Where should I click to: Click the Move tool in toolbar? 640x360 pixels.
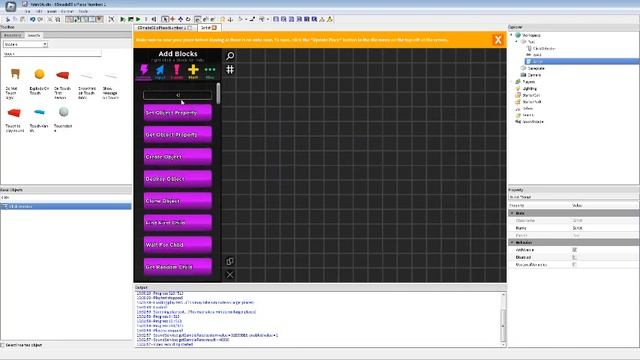172,19
